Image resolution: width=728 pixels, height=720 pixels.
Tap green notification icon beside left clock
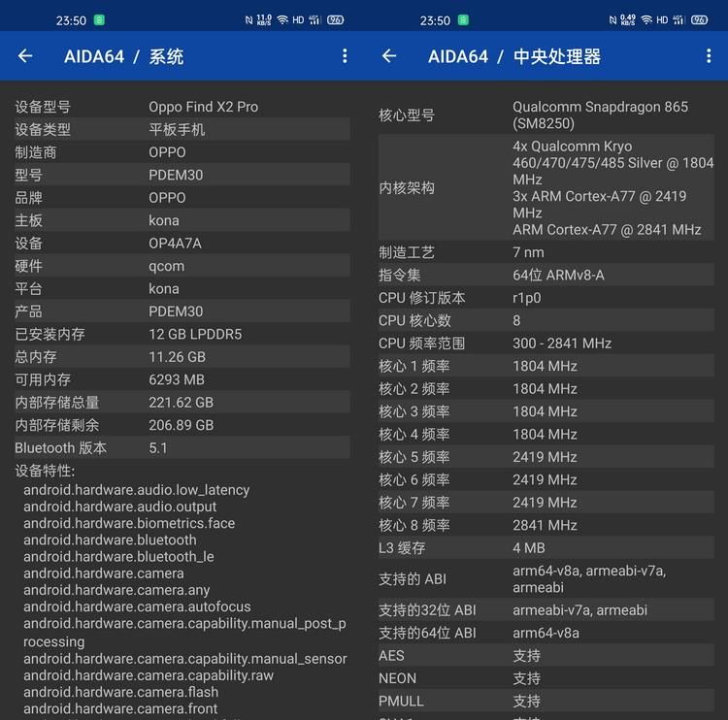pyautogui.click(x=99, y=20)
